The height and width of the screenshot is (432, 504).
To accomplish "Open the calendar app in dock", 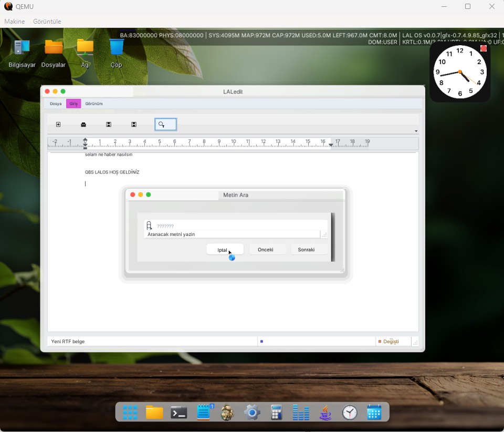I will [374, 413].
